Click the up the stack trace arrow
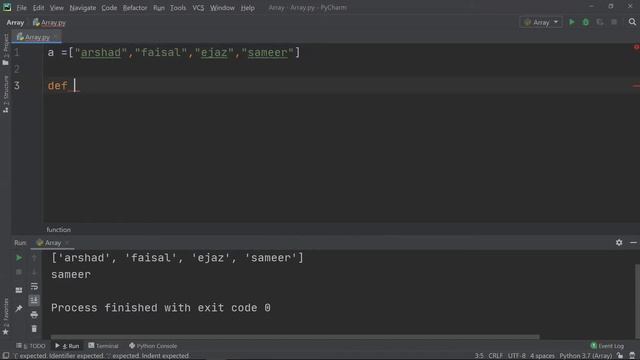This screenshot has width=640, height=360. tap(34, 258)
